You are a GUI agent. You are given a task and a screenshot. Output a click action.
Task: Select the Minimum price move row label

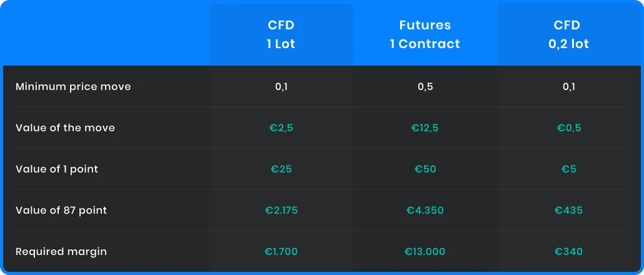pos(73,87)
